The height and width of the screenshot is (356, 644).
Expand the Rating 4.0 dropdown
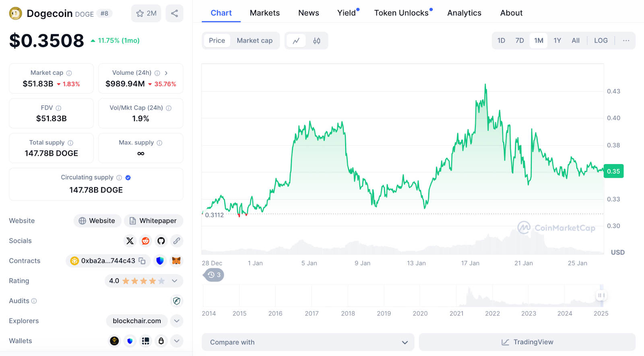click(x=175, y=281)
